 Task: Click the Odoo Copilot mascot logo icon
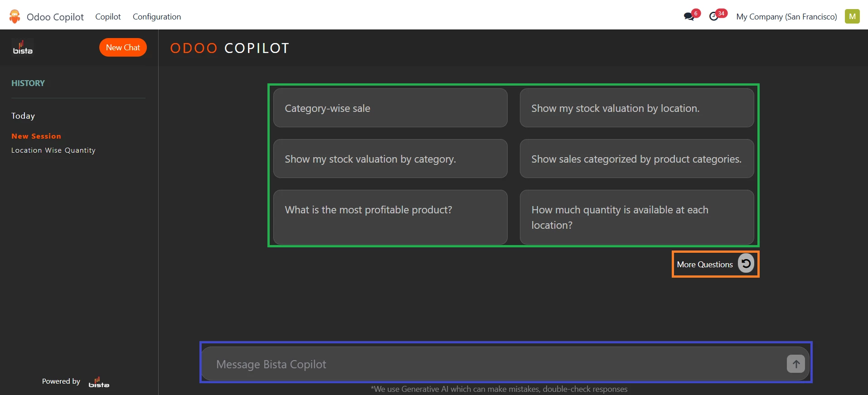coord(15,17)
